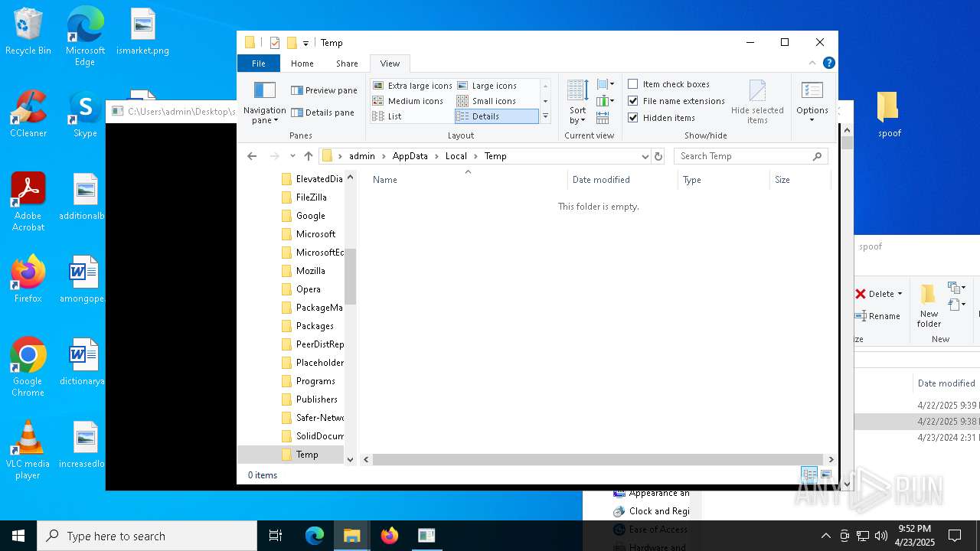The height and width of the screenshot is (551, 980).
Task: Click Rename in spoof window
Action: (878, 316)
